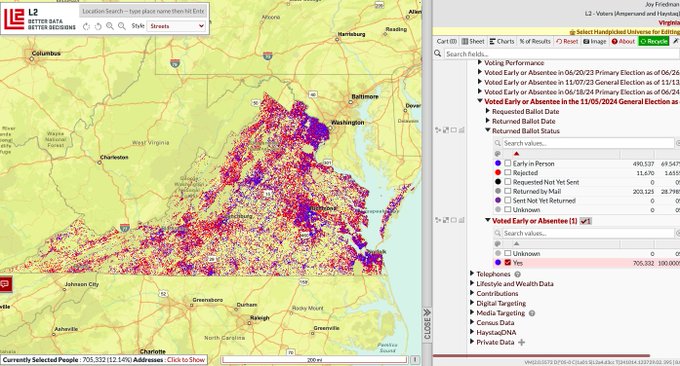Click the Location Search input field
Viewport: 680px width, 366px height.
(x=143, y=11)
